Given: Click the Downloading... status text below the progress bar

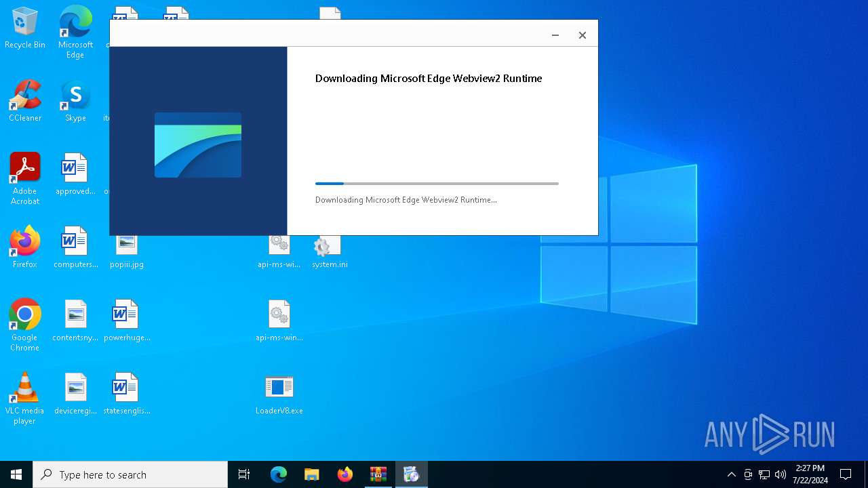Looking at the screenshot, I should 406,200.
